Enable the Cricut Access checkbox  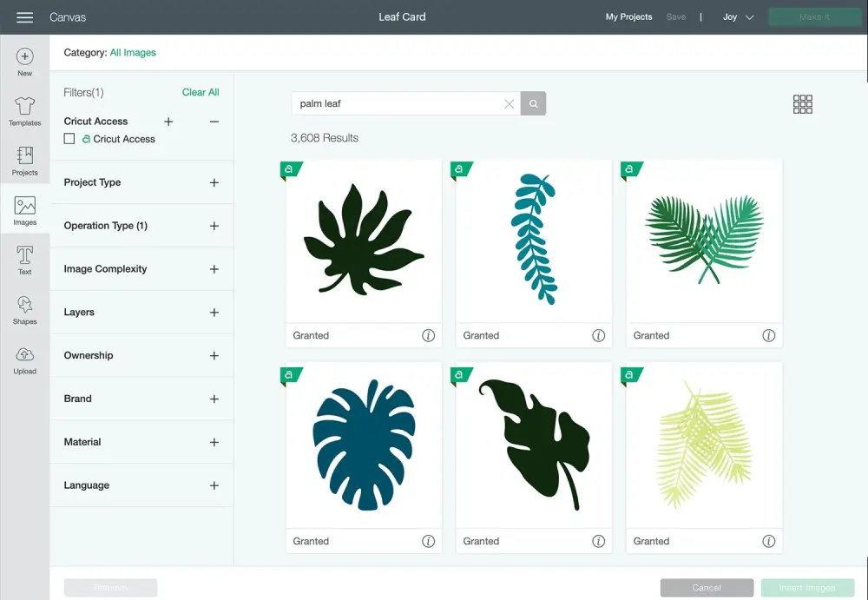click(x=69, y=139)
